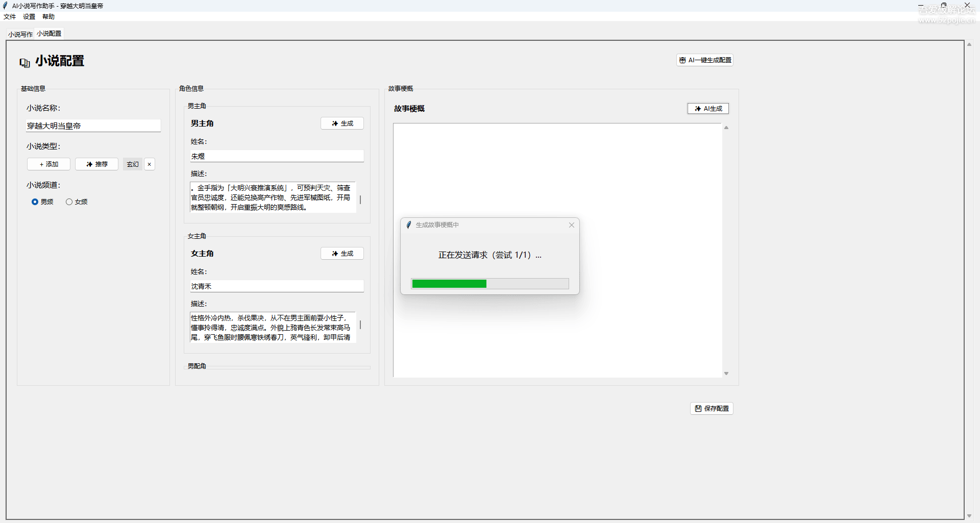Select the 女频 channel option
This screenshot has width=980, height=523.
coord(69,202)
